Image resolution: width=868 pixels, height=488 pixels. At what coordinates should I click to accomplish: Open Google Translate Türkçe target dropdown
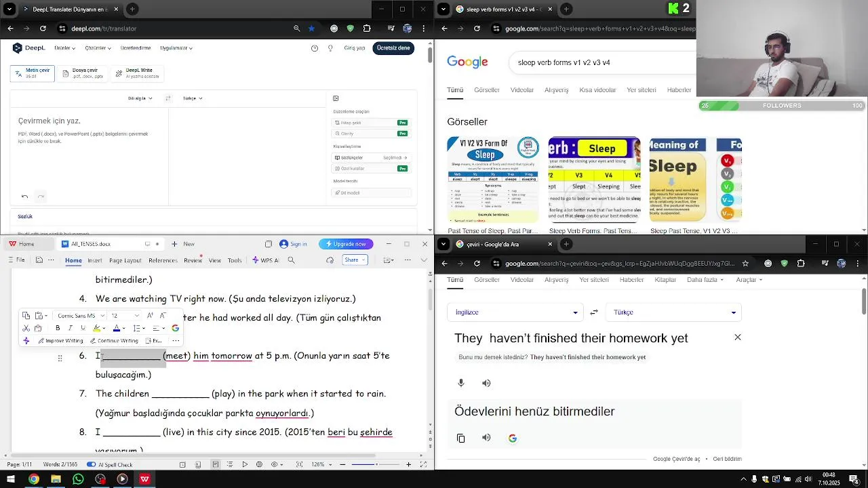click(x=674, y=312)
